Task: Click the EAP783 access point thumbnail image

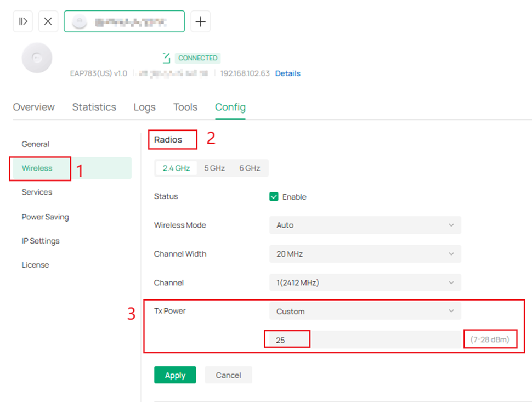Action: [x=37, y=58]
